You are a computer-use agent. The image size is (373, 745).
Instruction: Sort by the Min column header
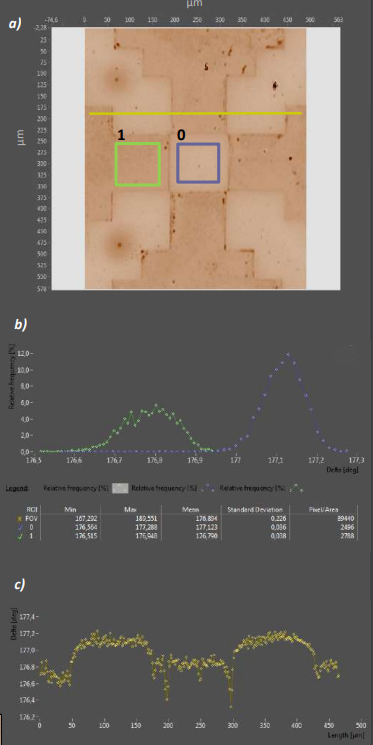(70, 509)
